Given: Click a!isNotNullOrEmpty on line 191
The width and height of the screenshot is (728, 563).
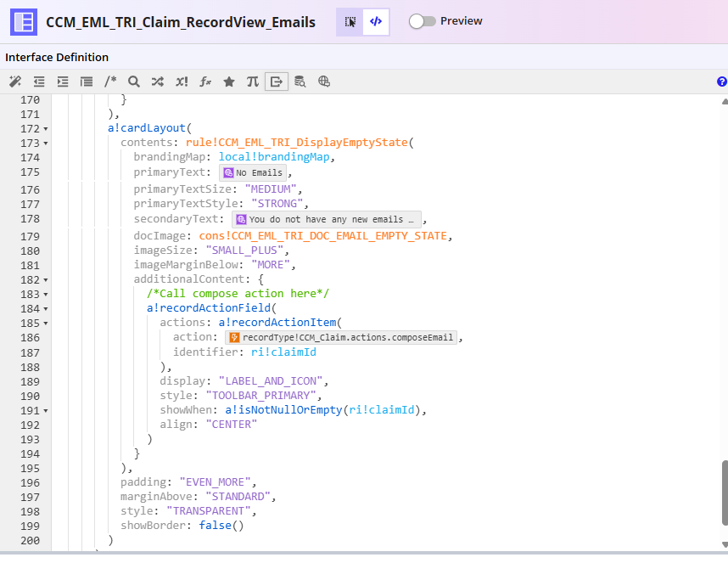Looking at the screenshot, I should click(x=283, y=409).
